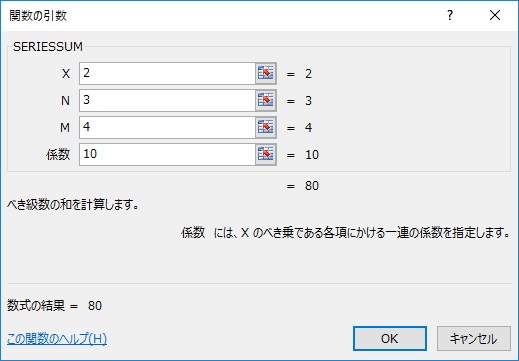Click the 係数 argument label

pyautogui.click(x=58, y=155)
